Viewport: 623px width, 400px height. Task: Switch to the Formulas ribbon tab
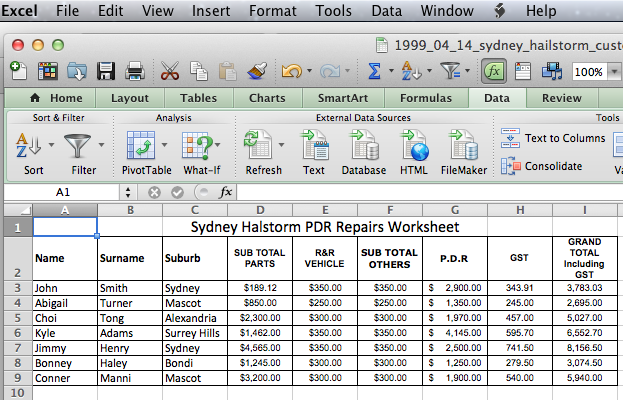point(425,98)
